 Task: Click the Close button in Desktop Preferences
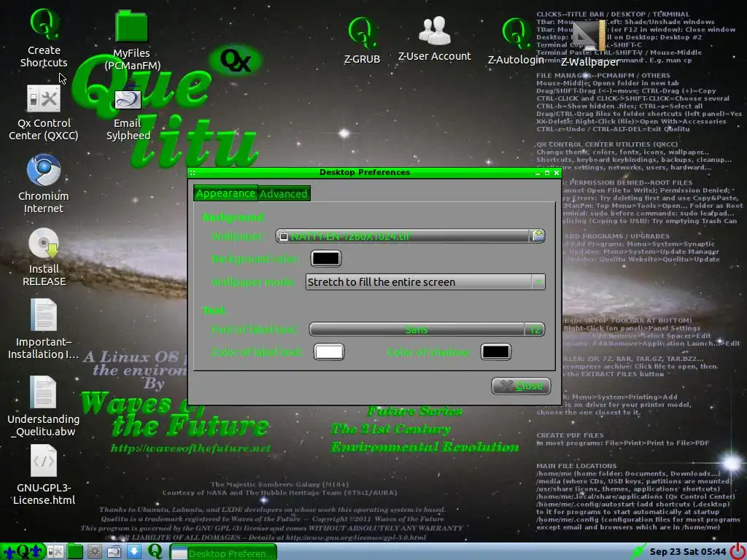(521, 386)
